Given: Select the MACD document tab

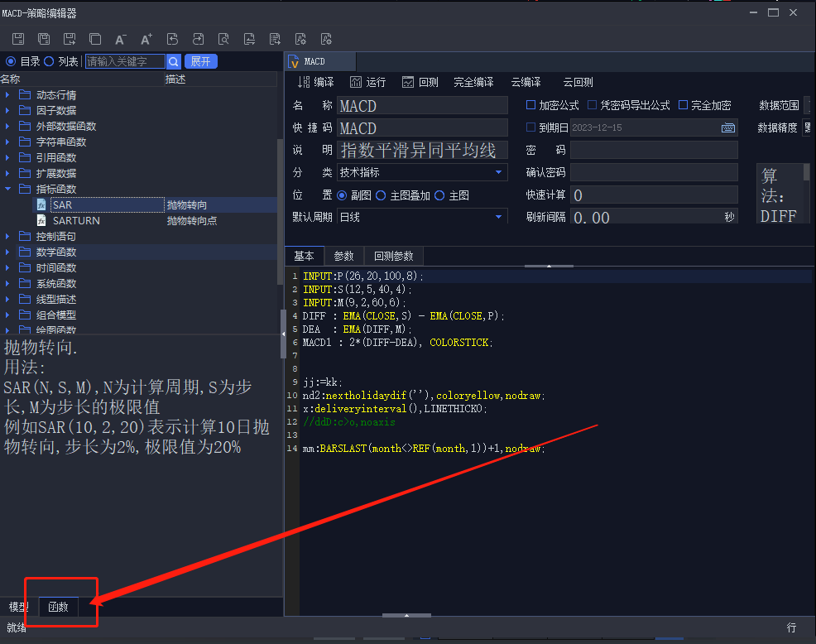Looking at the screenshot, I should [x=320, y=61].
